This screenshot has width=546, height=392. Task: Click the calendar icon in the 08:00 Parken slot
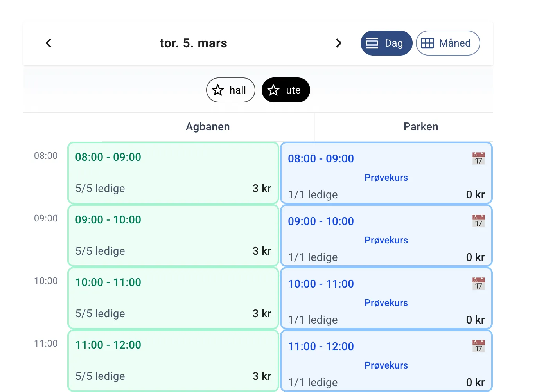[x=478, y=158]
